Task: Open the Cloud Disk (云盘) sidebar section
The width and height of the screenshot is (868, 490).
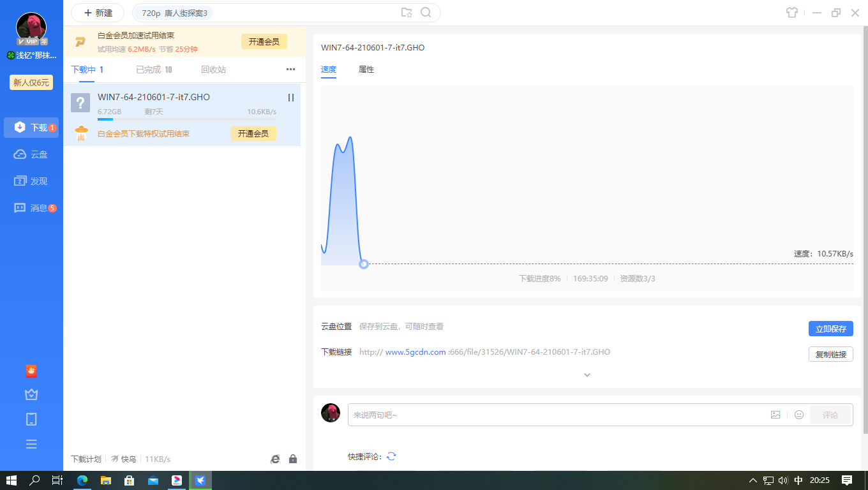Action: (x=31, y=154)
